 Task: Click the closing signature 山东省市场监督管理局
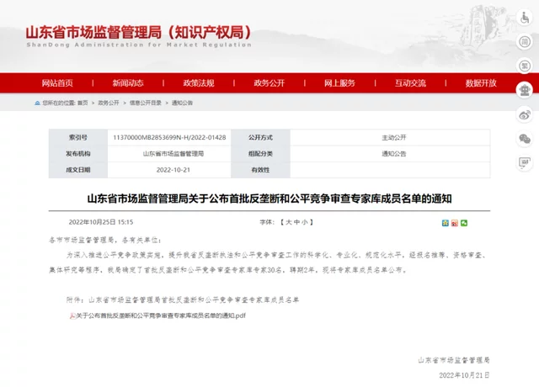454,360
